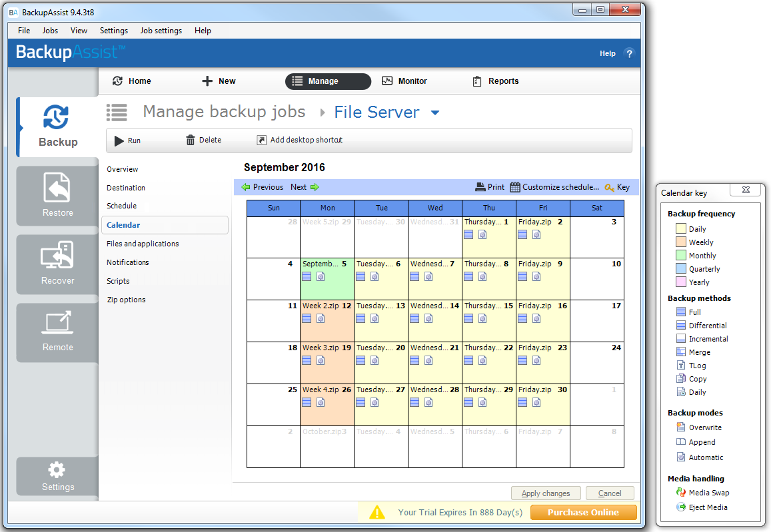
Task: Click the automatic mode icon on Friday 2
Action: click(x=536, y=235)
